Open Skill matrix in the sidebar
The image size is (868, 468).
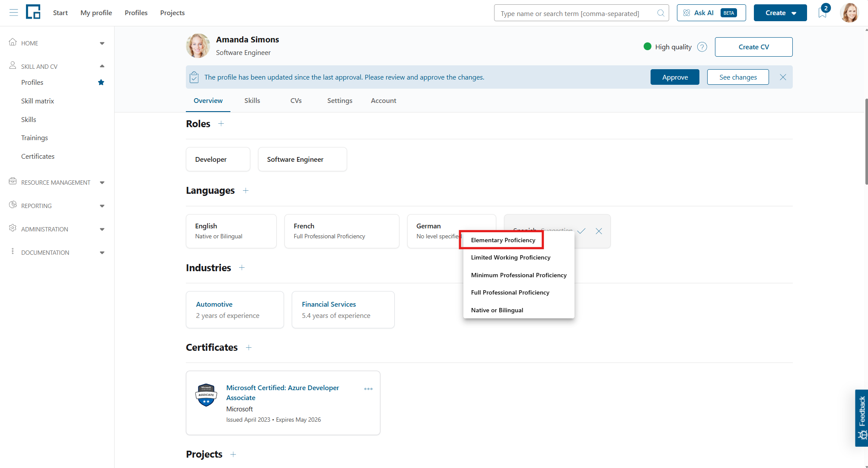[38, 101]
